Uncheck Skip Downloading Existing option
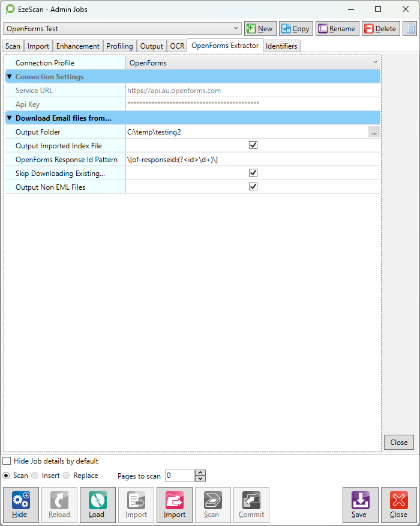The width and height of the screenshot is (420, 526). [253, 173]
